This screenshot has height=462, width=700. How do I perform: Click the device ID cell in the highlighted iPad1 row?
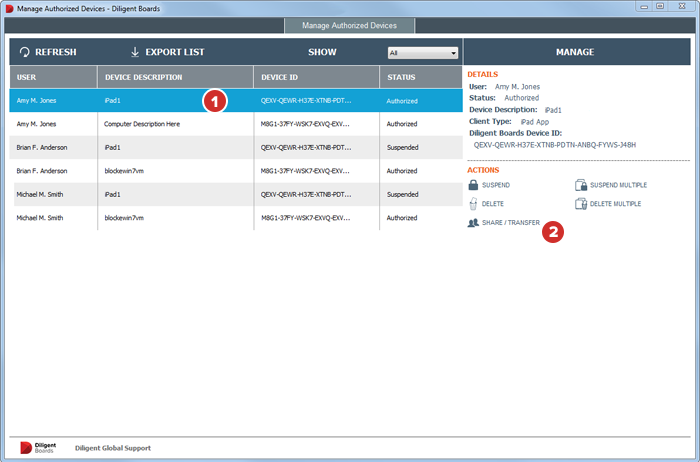306,100
